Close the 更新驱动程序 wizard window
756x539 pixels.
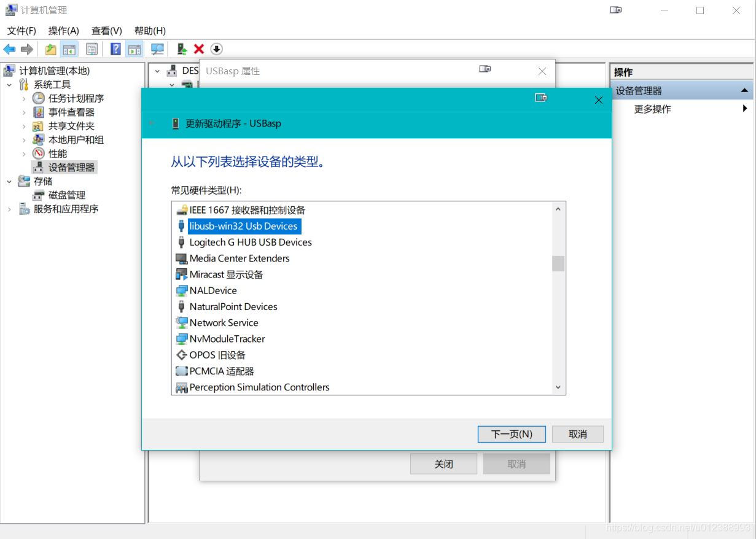click(x=599, y=100)
